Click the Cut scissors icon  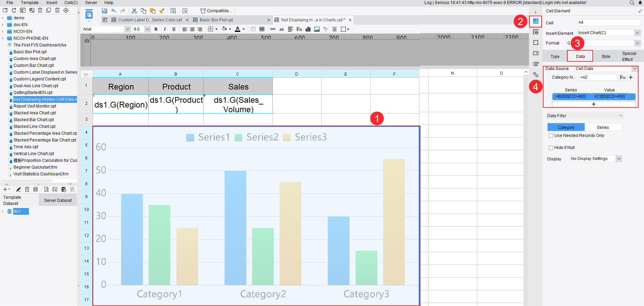click(134, 11)
